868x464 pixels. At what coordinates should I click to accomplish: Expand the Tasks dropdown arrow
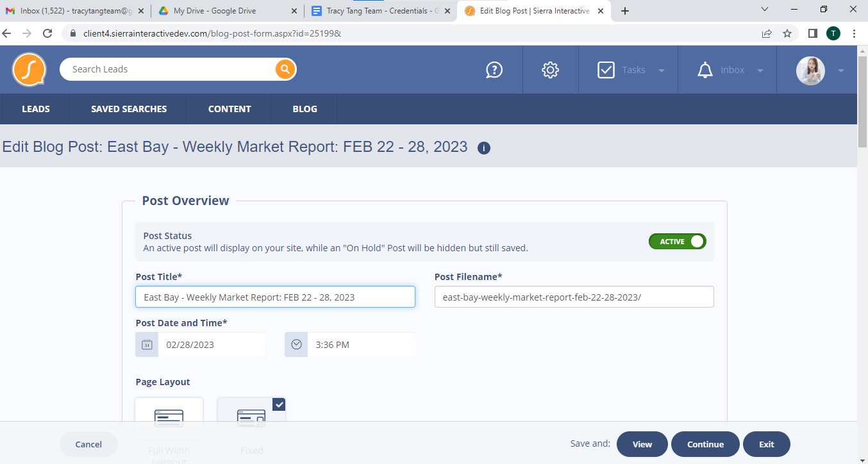[661, 70]
